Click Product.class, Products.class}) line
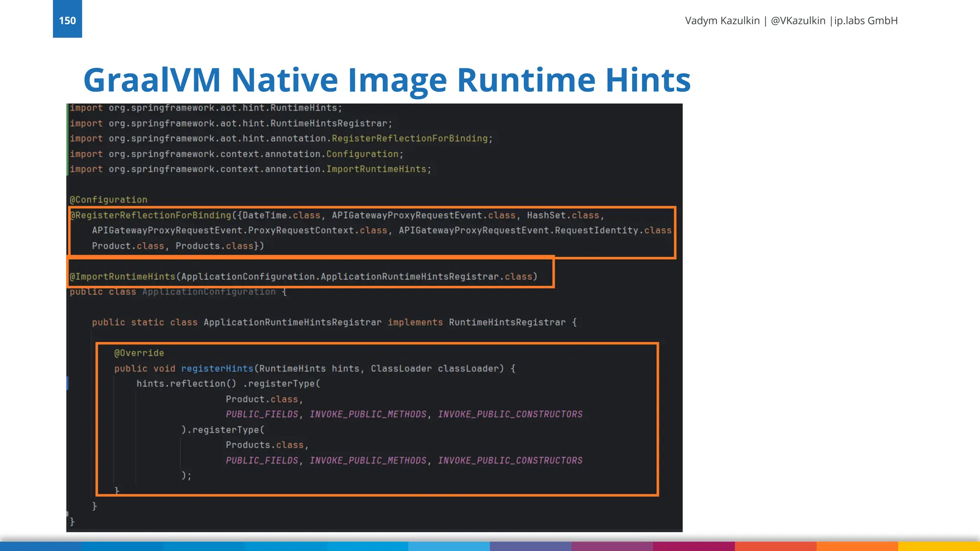This screenshot has width=980, height=551. click(x=178, y=246)
